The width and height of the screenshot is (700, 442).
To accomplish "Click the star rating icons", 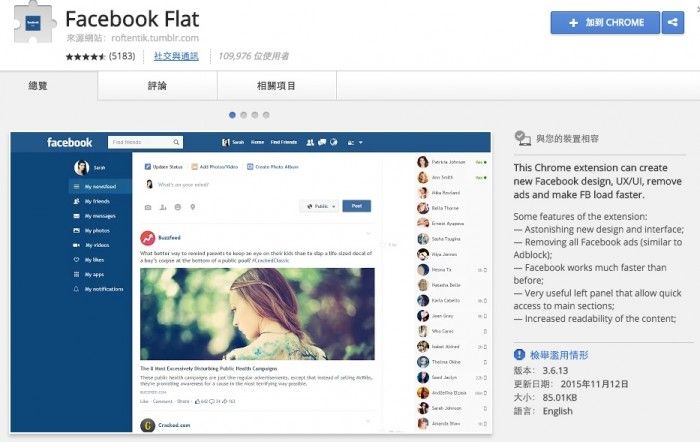I will 86,56.
